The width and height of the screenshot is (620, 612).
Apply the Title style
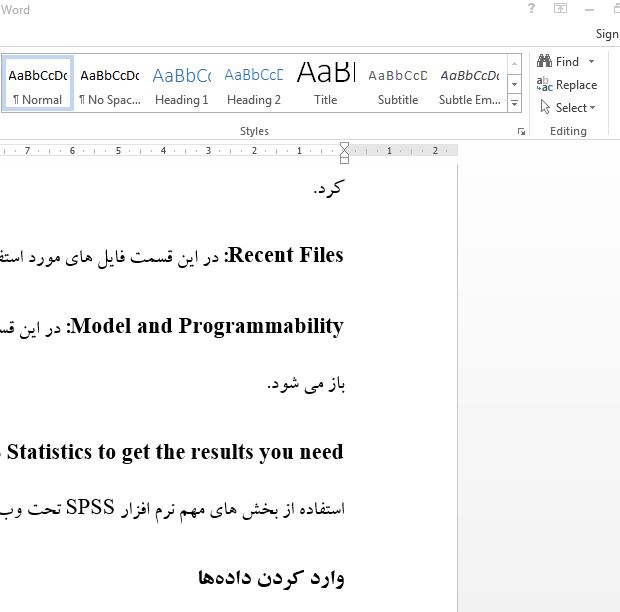tap(325, 83)
